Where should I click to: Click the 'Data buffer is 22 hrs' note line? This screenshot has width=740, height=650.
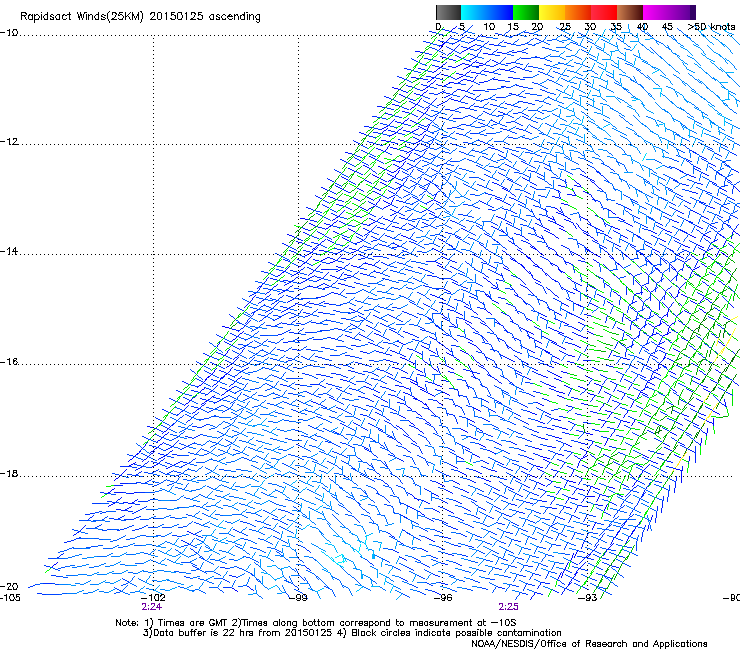pyautogui.click(x=352, y=633)
